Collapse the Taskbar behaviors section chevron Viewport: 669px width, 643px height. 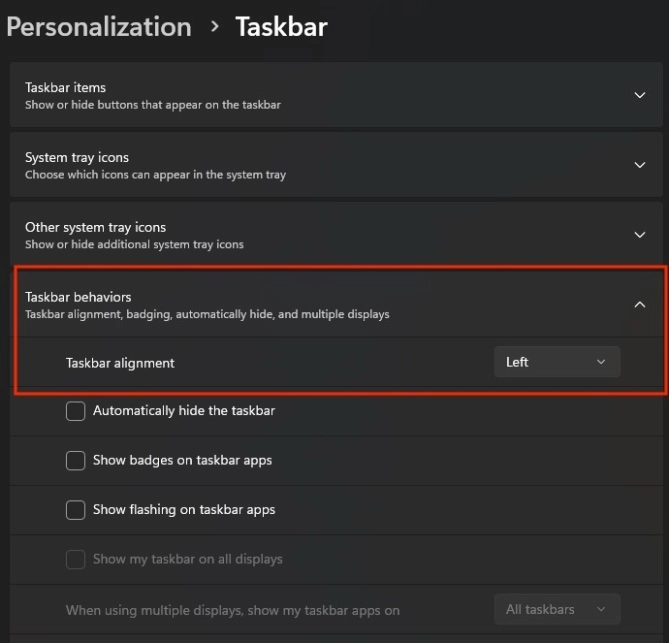click(x=640, y=305)
